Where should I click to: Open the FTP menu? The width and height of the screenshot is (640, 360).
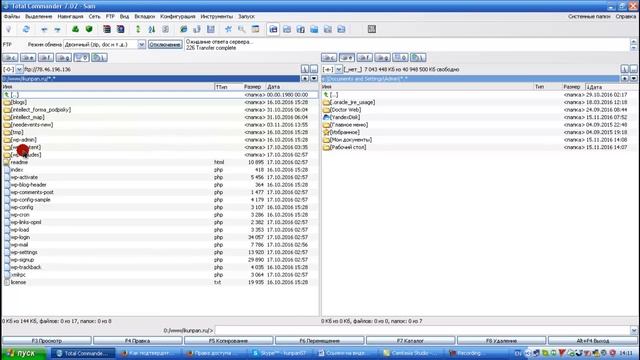(110, 16)
